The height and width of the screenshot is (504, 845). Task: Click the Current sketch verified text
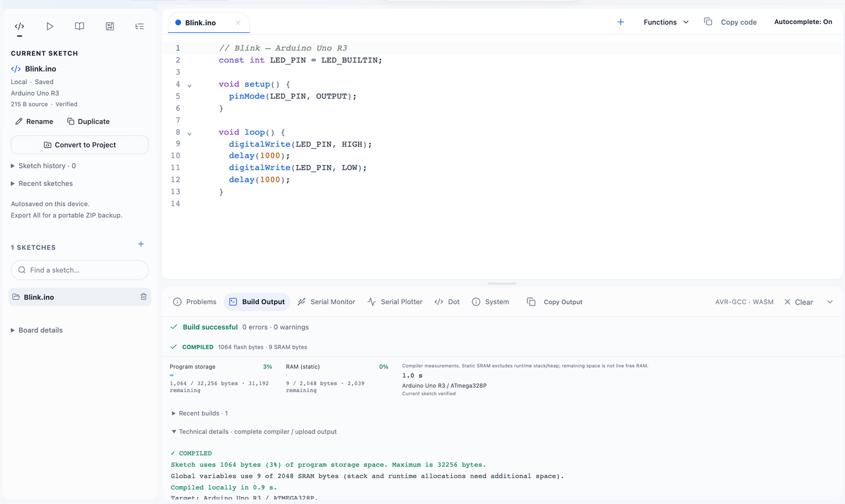click(x=429, y=394)
